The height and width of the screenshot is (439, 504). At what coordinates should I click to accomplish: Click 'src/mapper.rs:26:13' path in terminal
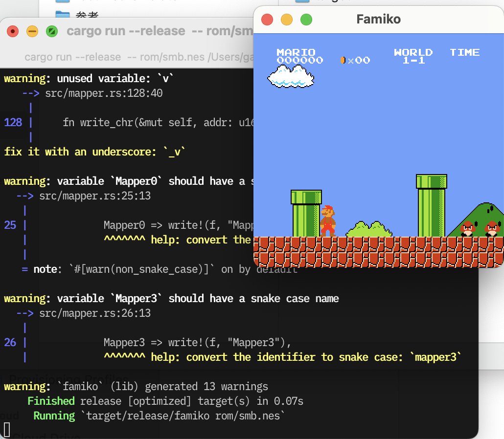[95, 313]
